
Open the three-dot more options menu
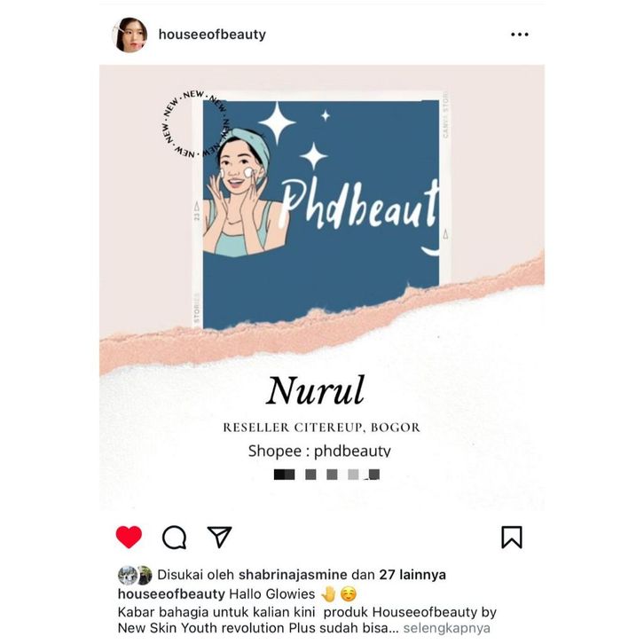(x=520, y=35)
